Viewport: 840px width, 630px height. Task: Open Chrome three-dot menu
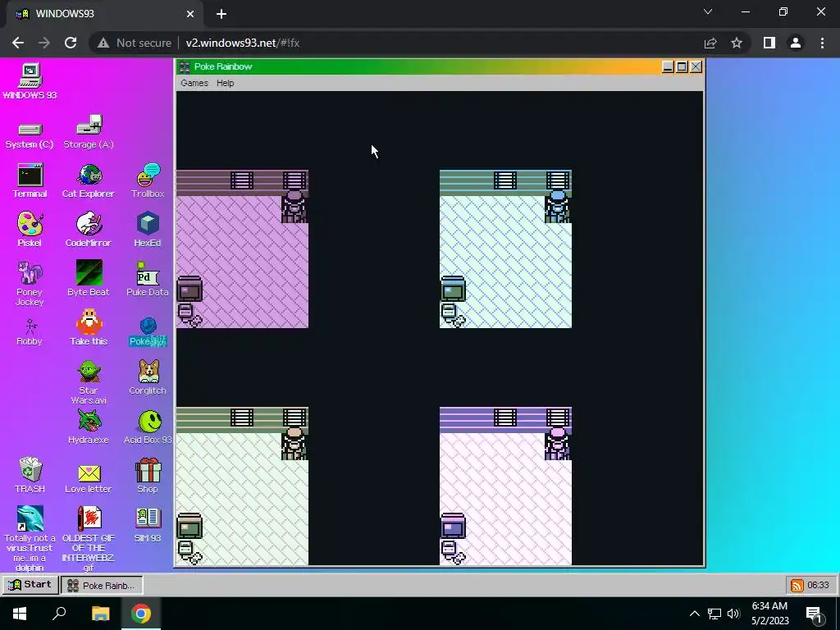[822, 43]
